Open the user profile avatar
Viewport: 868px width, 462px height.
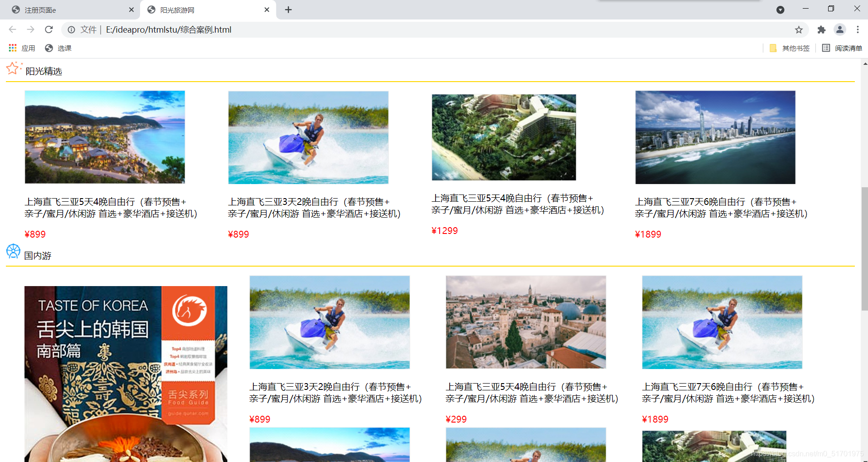tap(839, 29)
